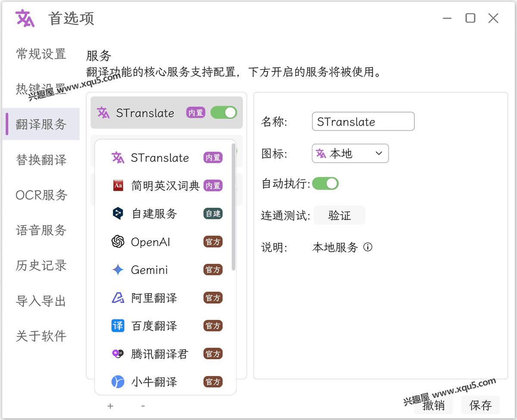Open 常规设置 in the sidebar
The width and height of the screenshot is (517, 420).
coord(41,54)
